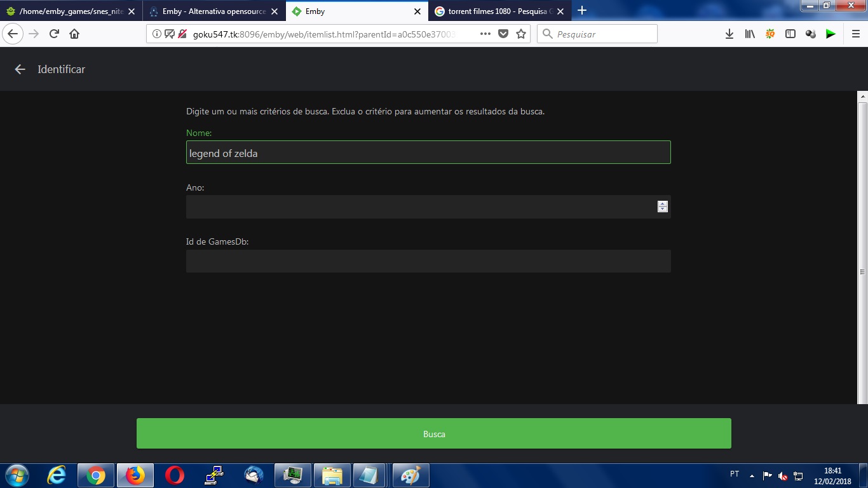868x488 pixels.
Task: Open the PT language indicator
Action: 735,474
